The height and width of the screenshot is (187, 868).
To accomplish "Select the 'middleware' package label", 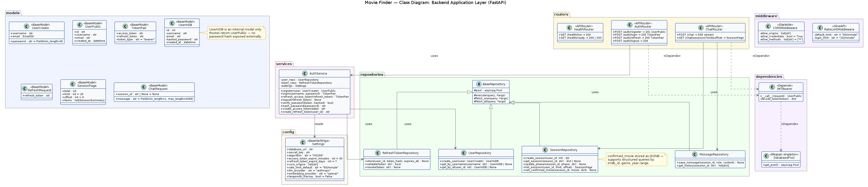I will 766,16.
